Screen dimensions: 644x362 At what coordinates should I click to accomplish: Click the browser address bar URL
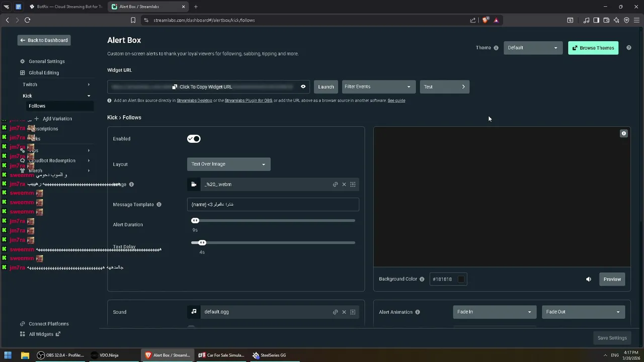coord(204,20)
